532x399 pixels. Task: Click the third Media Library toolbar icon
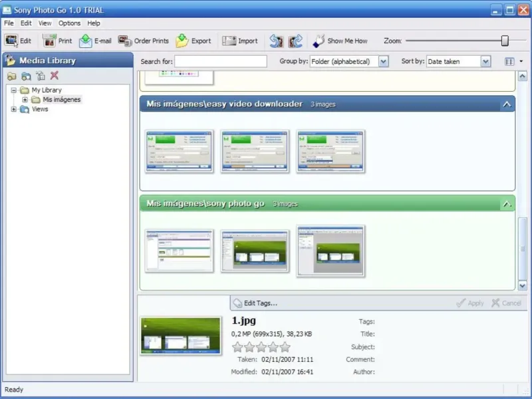41,76
